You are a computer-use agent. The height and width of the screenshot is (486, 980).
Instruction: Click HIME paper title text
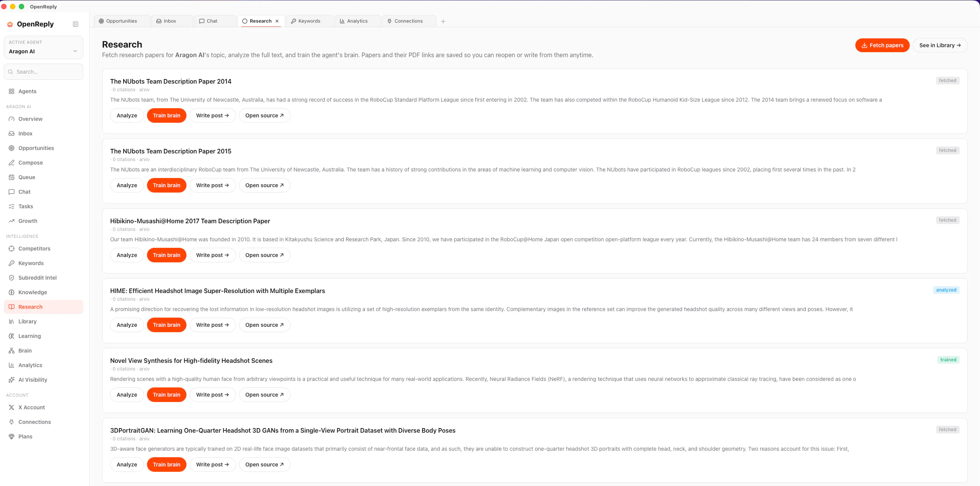point(218,291)
